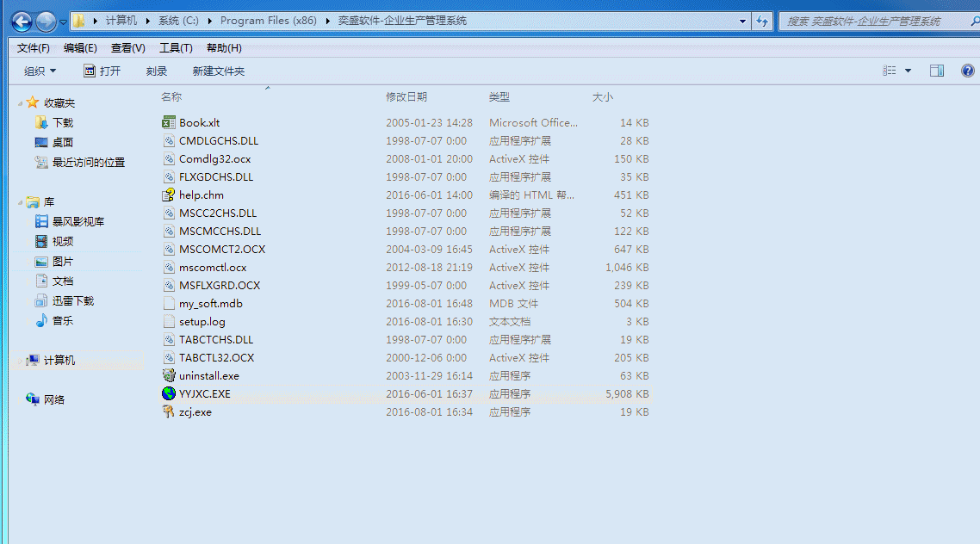Open the Book.xlt Excel template icon
The image size is (980, 544).
pyautogui.click(x=168, y=122)
